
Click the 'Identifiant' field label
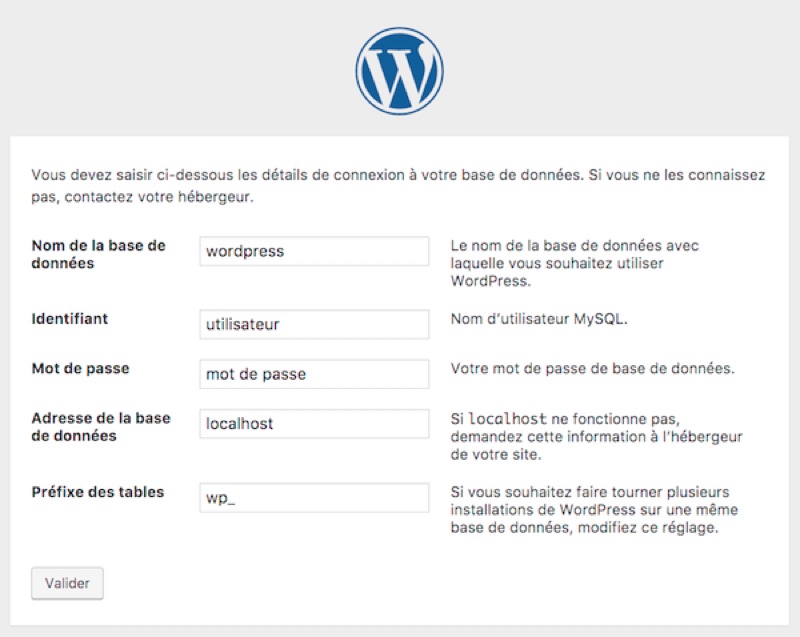coord(70,319)
